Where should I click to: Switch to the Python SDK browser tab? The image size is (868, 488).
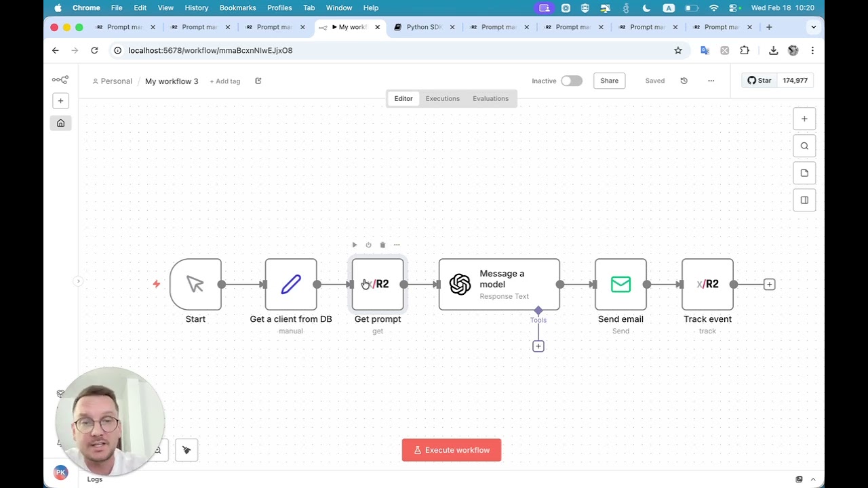point(424,27)
